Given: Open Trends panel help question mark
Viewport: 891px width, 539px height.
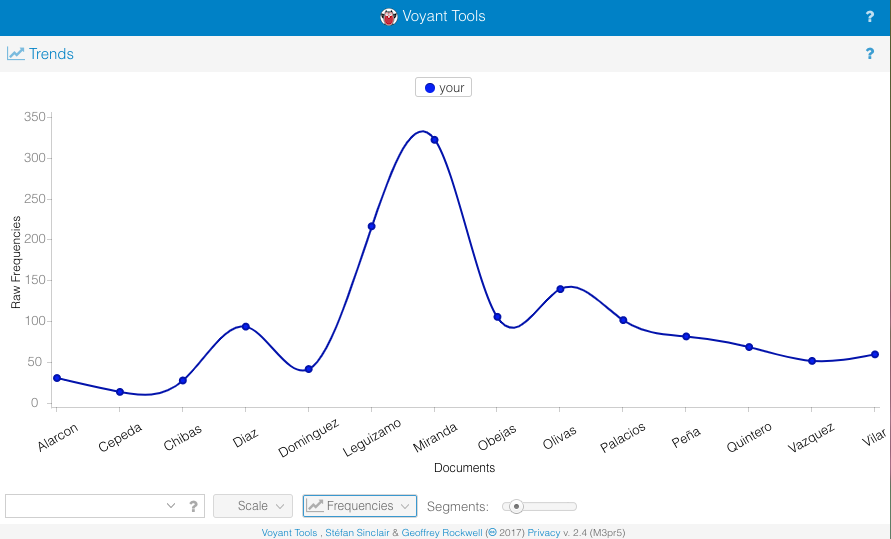Looking at the screenshot, I should pos(869,53).
